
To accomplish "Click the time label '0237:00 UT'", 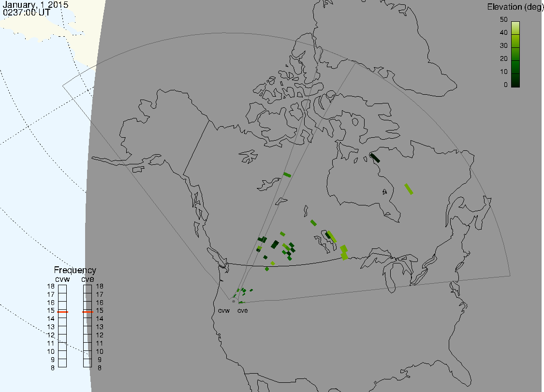I will [x=27, y=13].
